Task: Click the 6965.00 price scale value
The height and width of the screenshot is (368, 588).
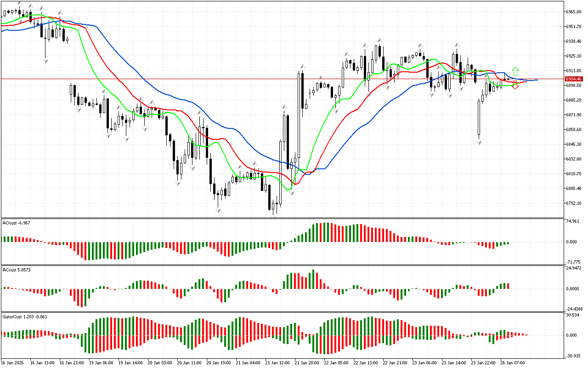Action: (574, 11)
